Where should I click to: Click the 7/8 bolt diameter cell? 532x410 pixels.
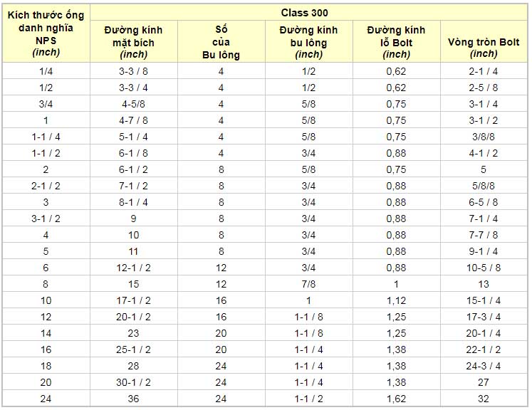click(x=308, y=284)
